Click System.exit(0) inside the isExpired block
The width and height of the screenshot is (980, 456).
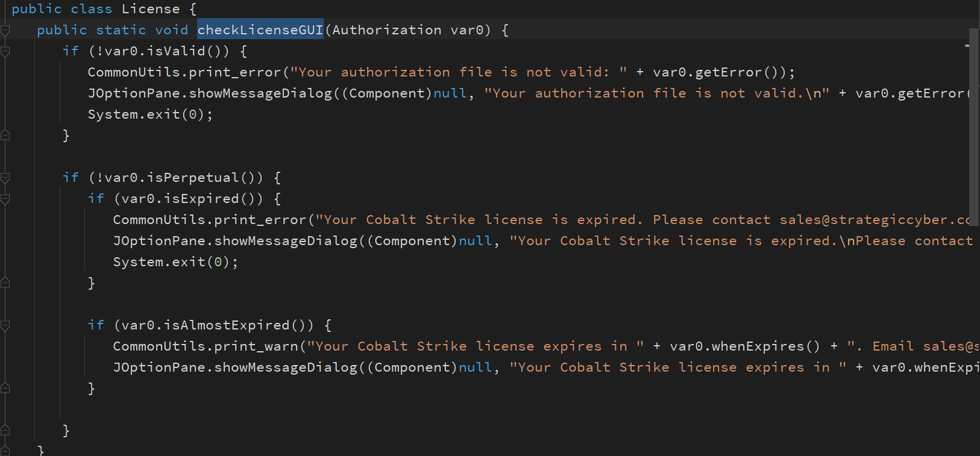(x=175, y=262)
